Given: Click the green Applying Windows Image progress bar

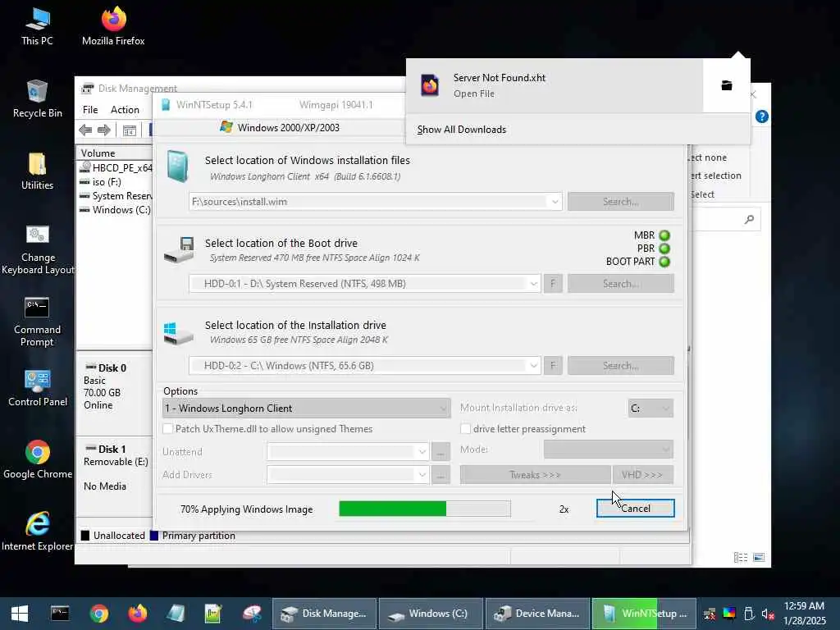Looking at the screenshot, I should 425,509.
